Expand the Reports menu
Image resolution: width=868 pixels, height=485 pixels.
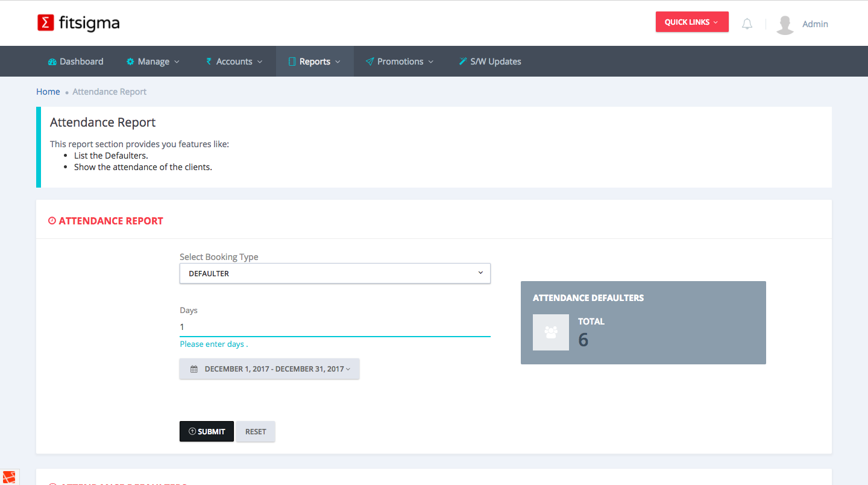(315, 62)
